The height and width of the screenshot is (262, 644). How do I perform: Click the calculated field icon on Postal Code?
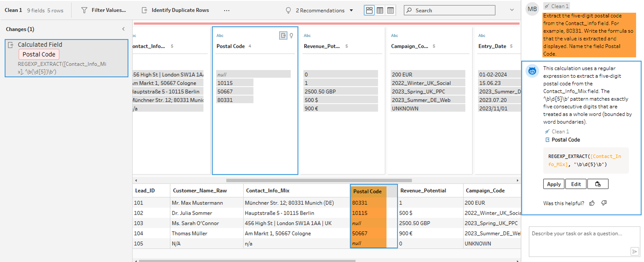283,35
